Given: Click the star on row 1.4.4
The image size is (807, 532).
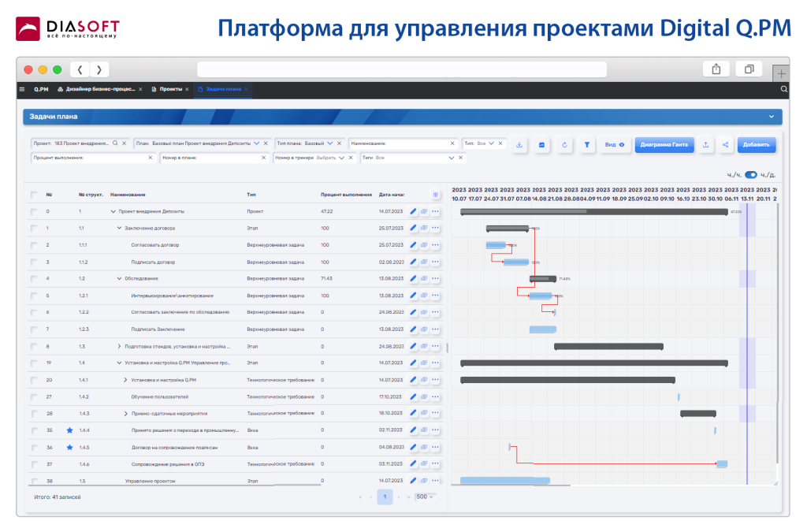Looking at the screenshot, I should click(x=69, y=430).
